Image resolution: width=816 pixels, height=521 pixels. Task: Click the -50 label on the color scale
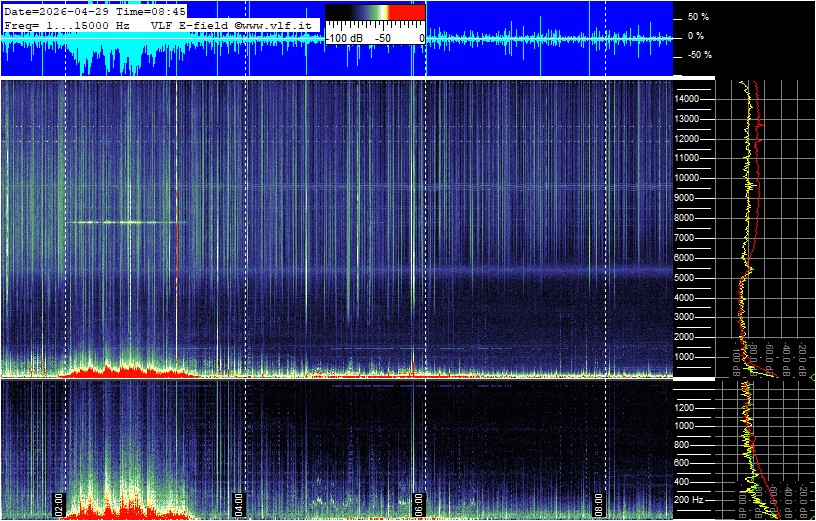(384, 38)
